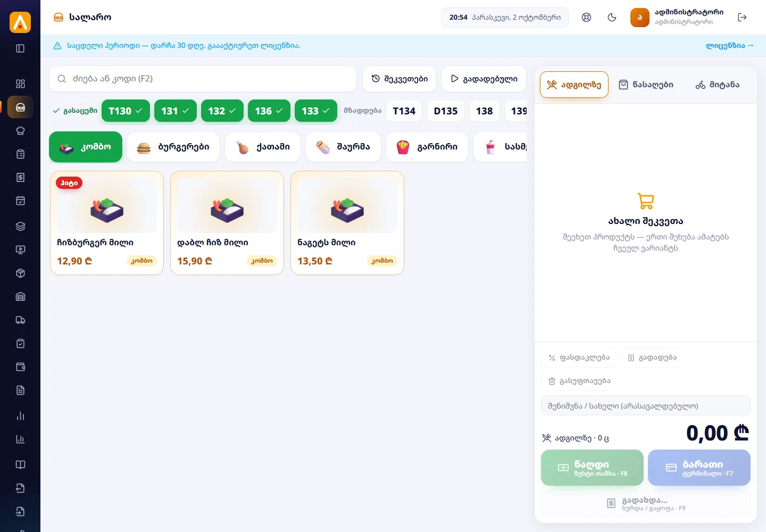The width and height of the screenshot is (766, 532).
Task: Select the ქათამი category
Action: (263, 147)
